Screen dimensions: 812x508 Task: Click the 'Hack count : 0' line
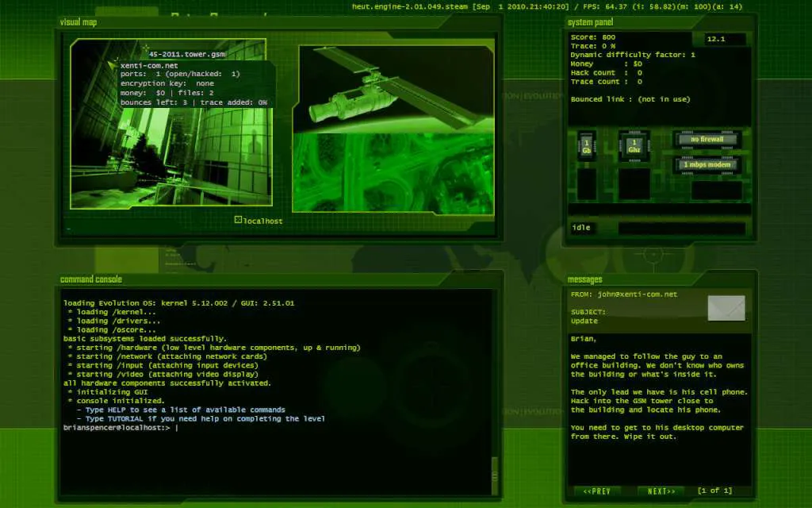tap(607, 73)
